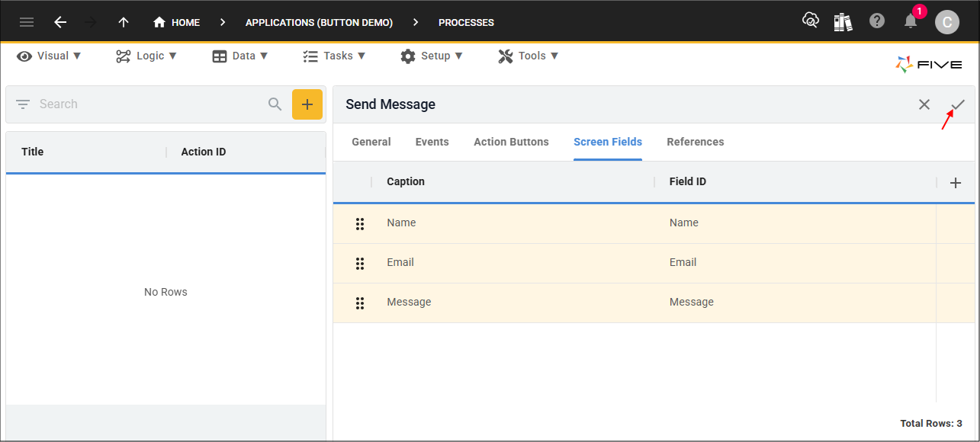980x442 pixels.
Task: Click the Field ID column header
Action: (688, 181)
